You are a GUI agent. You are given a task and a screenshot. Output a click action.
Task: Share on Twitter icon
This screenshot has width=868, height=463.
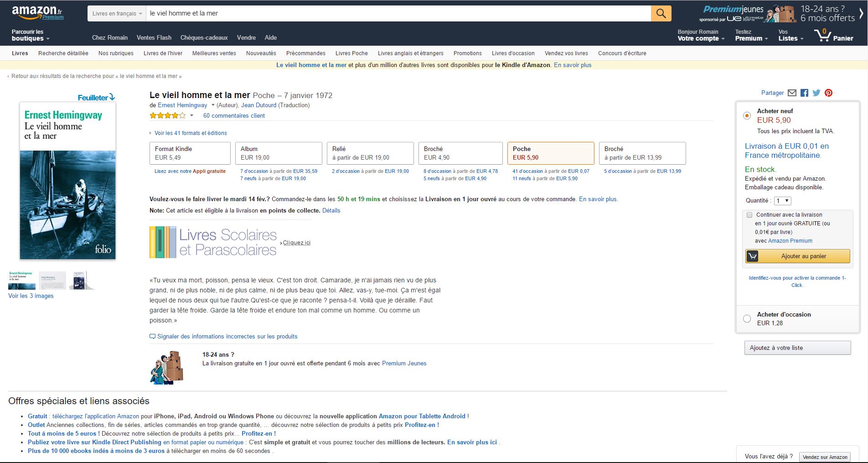coord(816,93)
